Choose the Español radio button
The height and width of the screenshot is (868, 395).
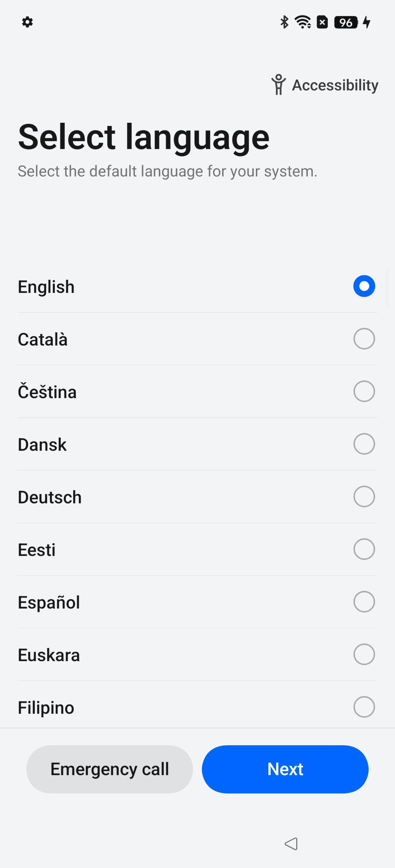coord(364,602)
